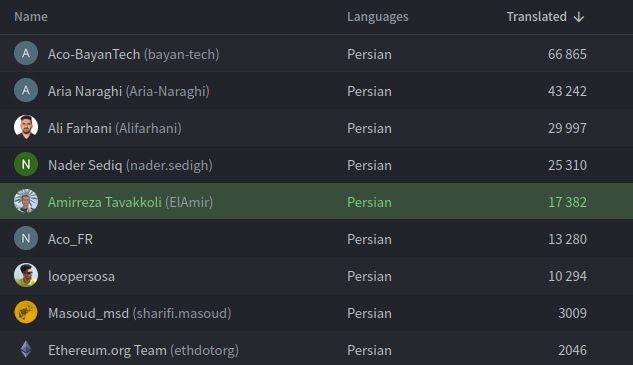The image size is (633, 365).
Task: Sort by the Name column header
Action: 31,17
